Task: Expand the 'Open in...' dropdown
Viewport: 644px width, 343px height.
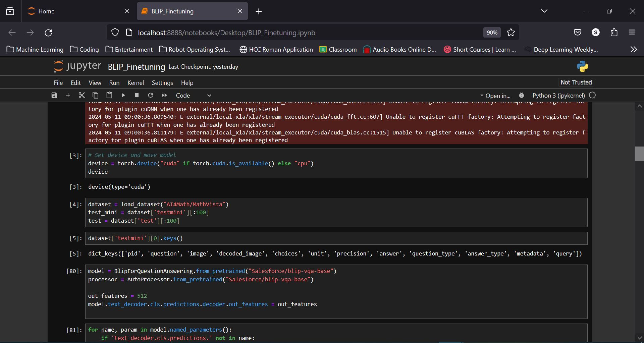Action: point(495,96)
